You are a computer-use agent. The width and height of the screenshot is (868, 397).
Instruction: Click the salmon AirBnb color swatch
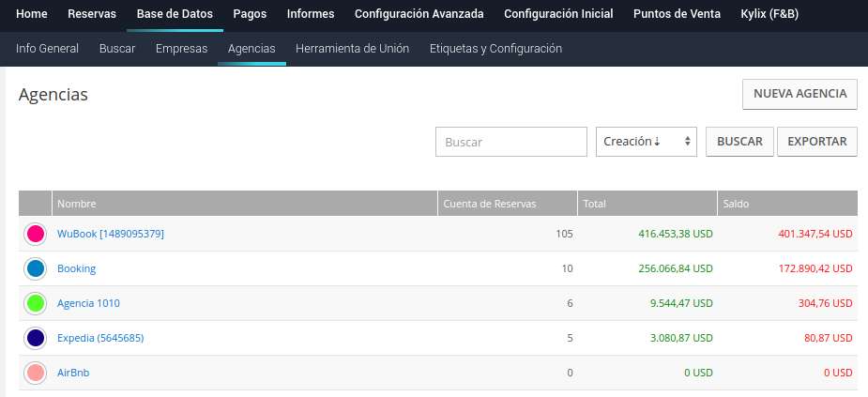pyautogui.click(x=36, y=373)
